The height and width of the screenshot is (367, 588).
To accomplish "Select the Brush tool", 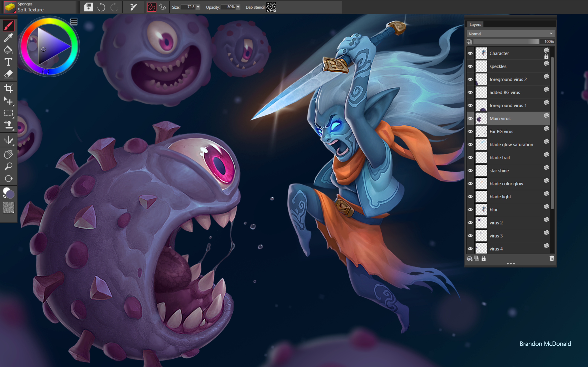I will click(8, 25).
